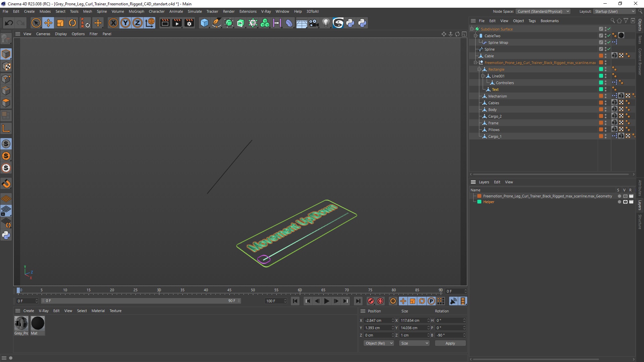Click the Enable Axis L-shaped icon

click(x=6, y=128)
